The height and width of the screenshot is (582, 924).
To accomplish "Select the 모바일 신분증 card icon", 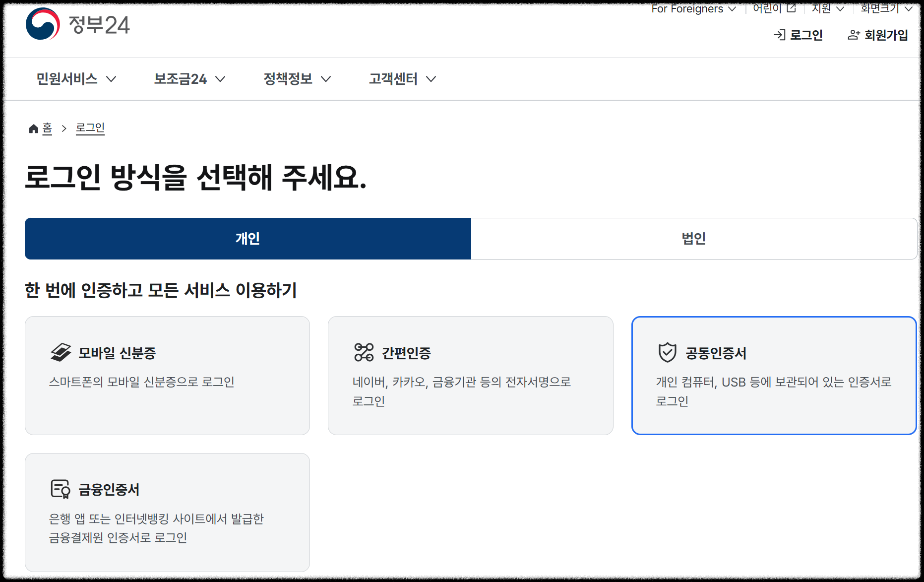I will point(61,353).
